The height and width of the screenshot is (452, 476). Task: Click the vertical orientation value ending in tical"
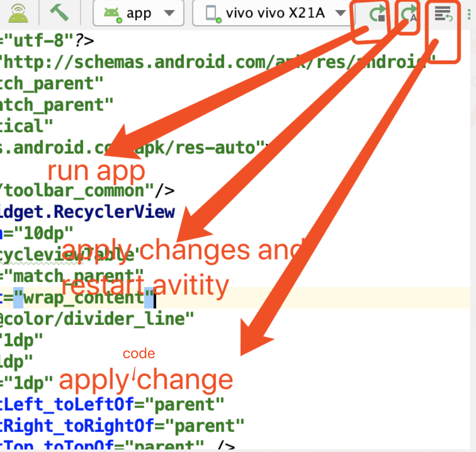click(26, 126)
